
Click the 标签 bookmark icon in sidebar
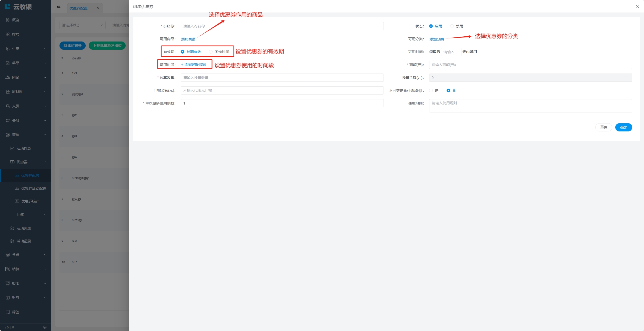(8, 312)
